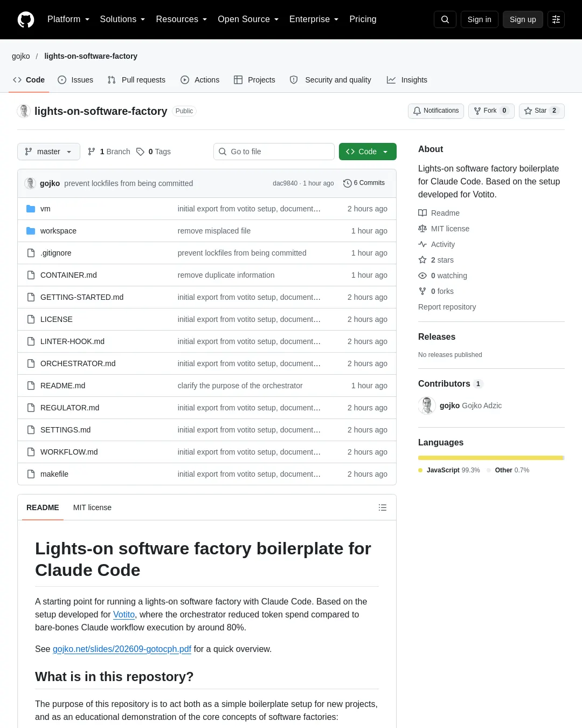Open commit hash dac9840

point(285,183)
